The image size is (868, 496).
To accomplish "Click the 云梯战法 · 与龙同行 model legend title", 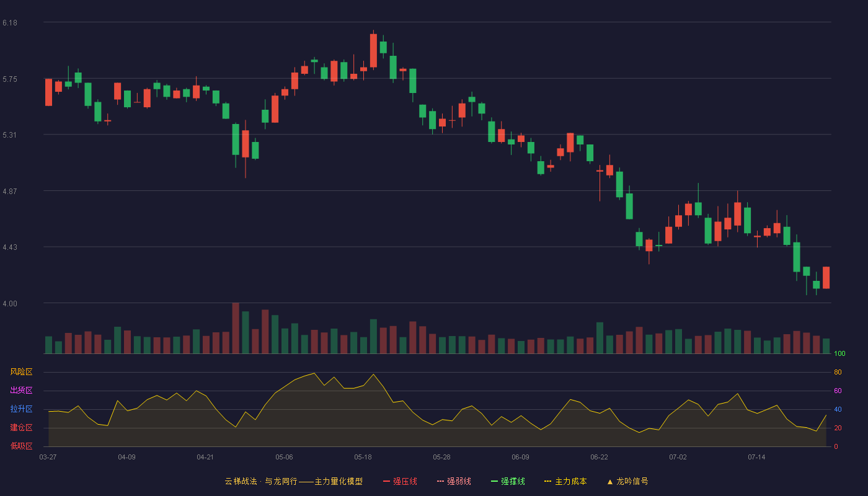I will point(293,481).
